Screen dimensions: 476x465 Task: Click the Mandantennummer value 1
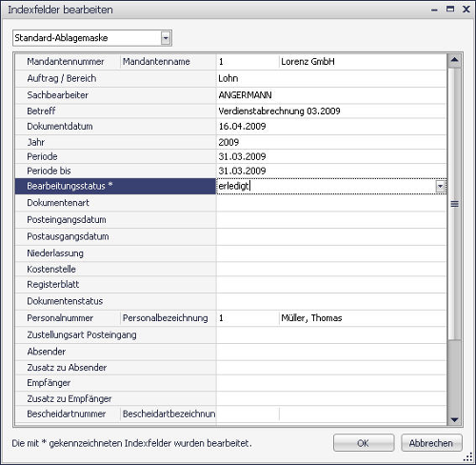click(x=248, y=62)
